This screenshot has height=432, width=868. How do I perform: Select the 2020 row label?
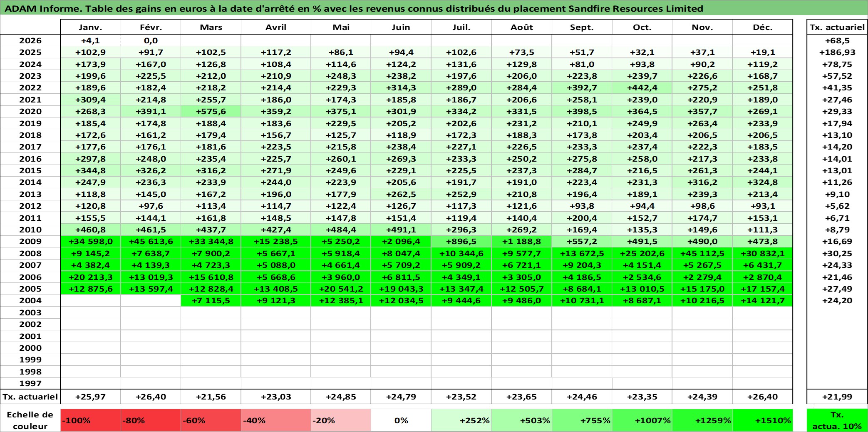pyautogui.click(x=30, y=111)
